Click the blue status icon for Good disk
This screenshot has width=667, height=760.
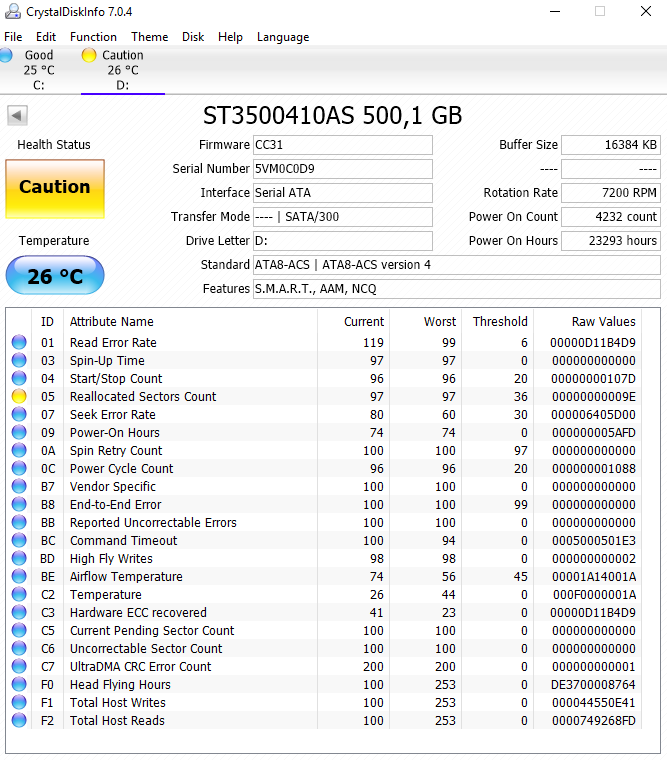(6, 55)
